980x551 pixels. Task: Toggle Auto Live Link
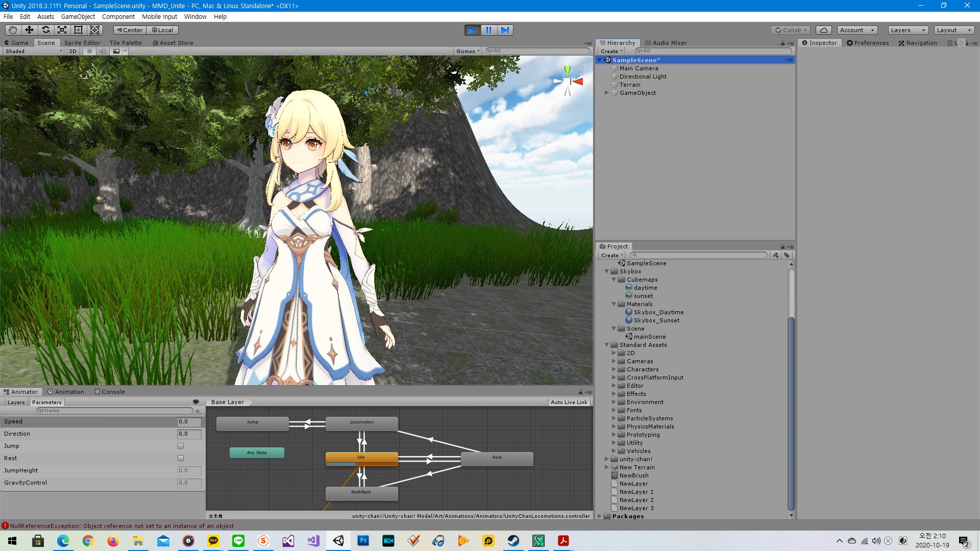click(569, 402)
